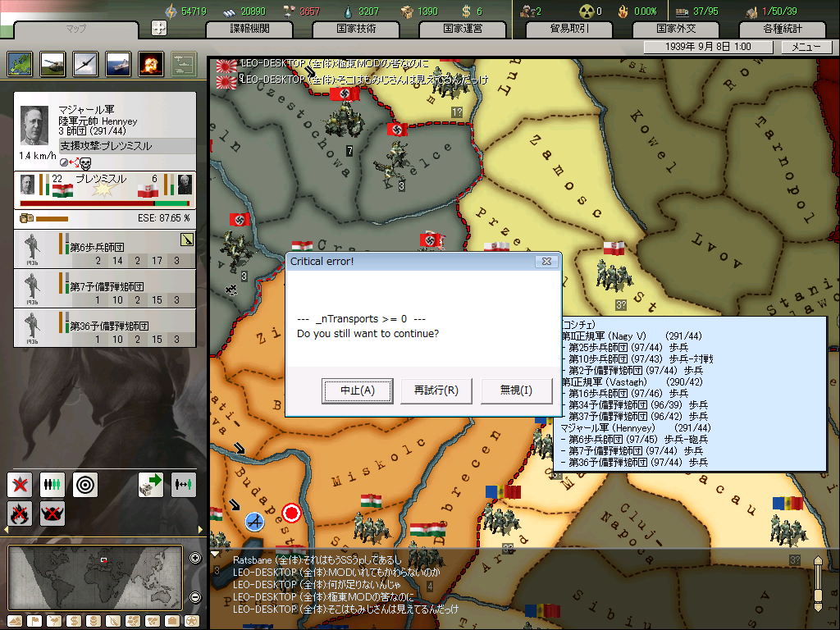Image resolution: width=840 pixels, height=630 pixels.
Task: Click the world minimap thumbnail
Action: pos(95,577)
